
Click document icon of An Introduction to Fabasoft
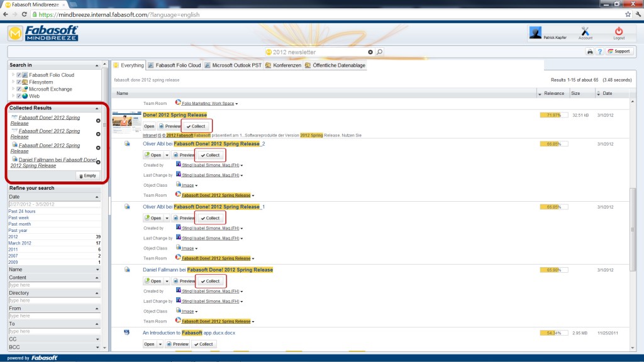point(127,332)
